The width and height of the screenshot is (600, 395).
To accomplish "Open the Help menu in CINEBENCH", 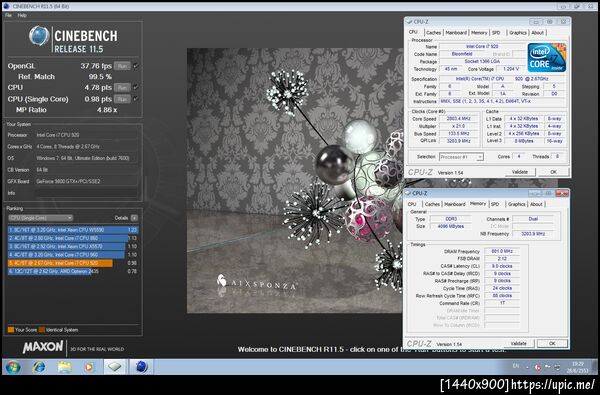I will 22,15.
